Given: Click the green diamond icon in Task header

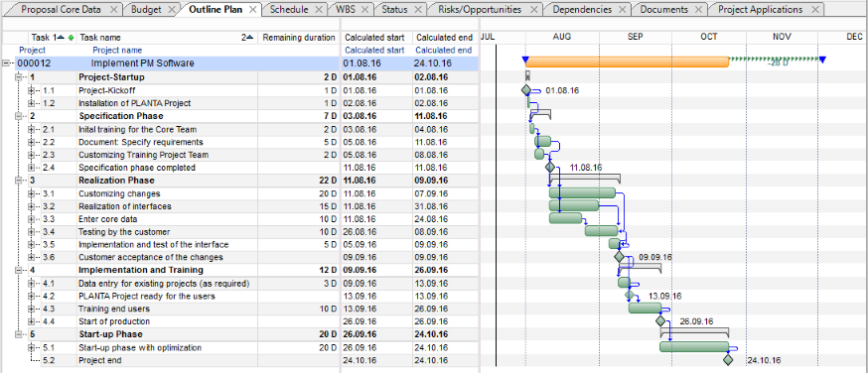Looking at the screenshot, I should pos(71,38).
